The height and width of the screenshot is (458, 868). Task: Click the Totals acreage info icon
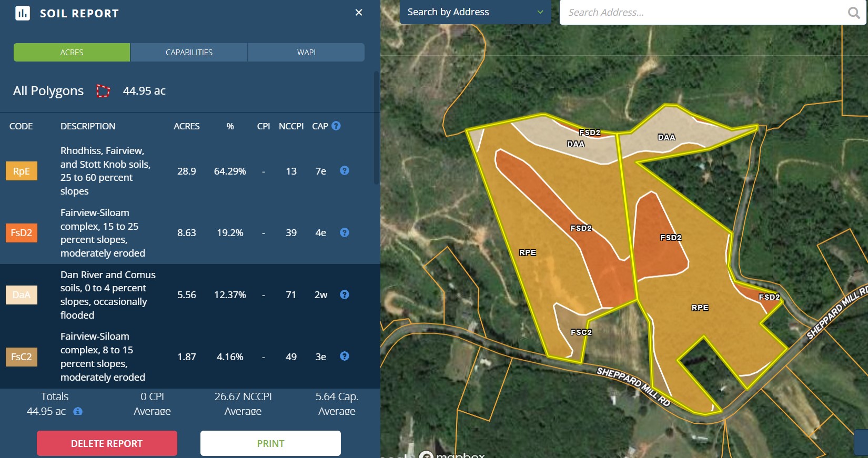[78, 411]
